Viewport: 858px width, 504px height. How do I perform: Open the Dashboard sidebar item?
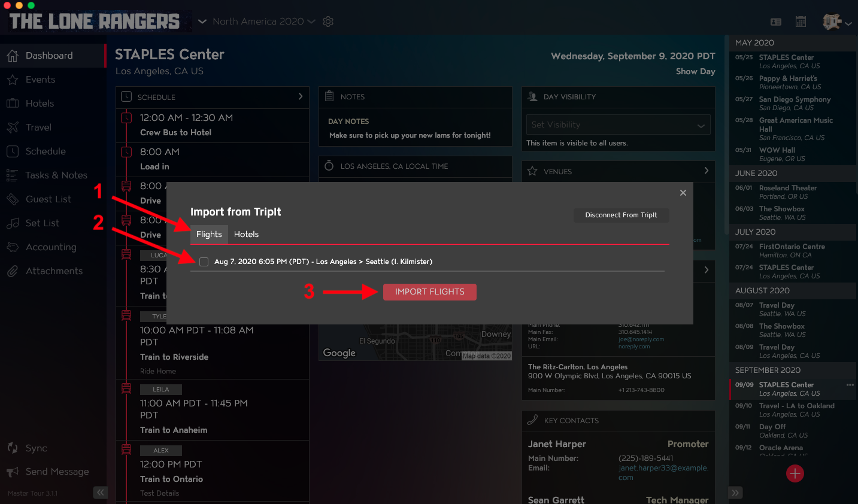click(53, 56)
